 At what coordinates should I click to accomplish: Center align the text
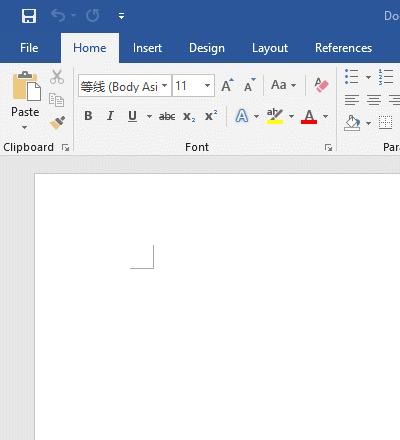pos(374,100)
